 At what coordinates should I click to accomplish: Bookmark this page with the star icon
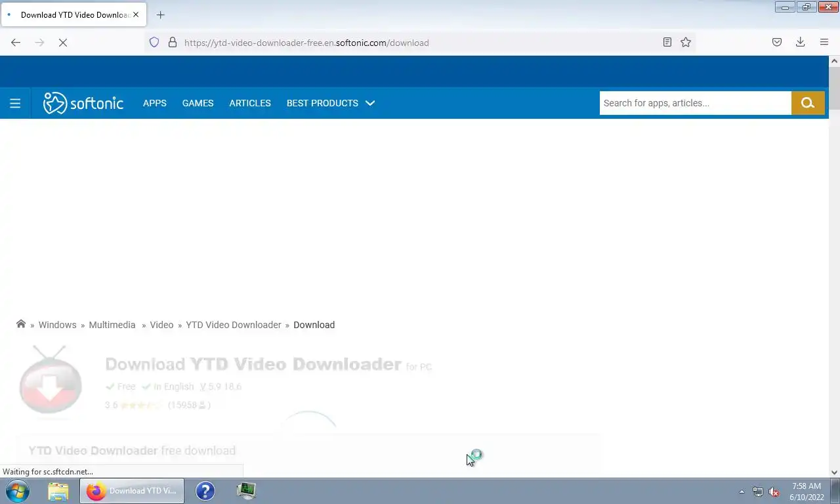coord(686,43)
